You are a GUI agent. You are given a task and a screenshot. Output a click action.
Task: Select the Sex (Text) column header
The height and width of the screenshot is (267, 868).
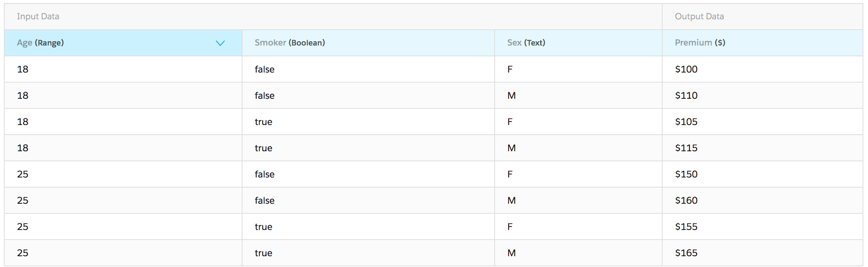[578, 43]
